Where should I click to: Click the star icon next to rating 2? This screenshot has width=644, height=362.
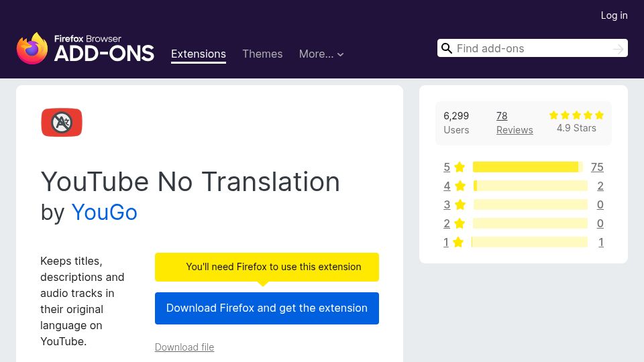[460, 223]
